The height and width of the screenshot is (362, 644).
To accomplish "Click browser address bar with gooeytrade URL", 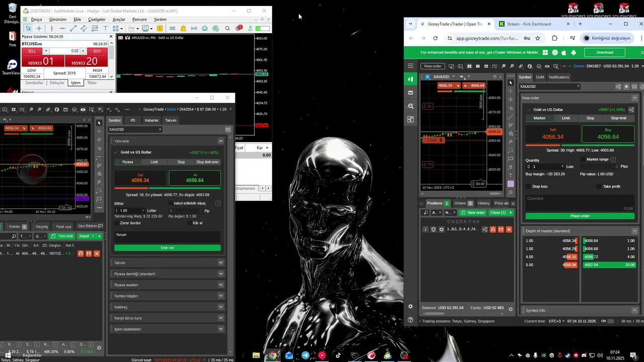I will 487,38.
